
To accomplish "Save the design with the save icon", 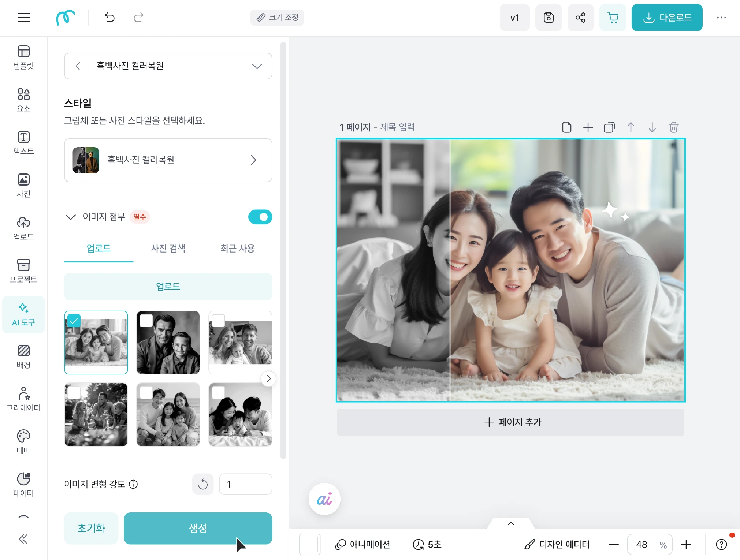I will click(x=548, y=18).
